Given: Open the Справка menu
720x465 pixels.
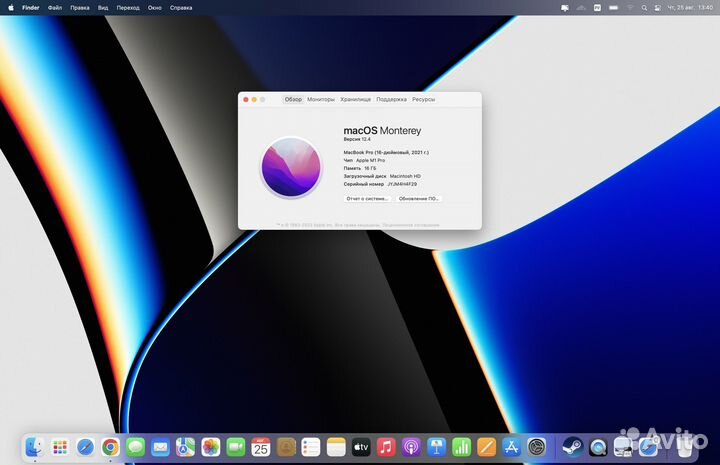Looking at the screenshot, I should [x=181, y=8].
